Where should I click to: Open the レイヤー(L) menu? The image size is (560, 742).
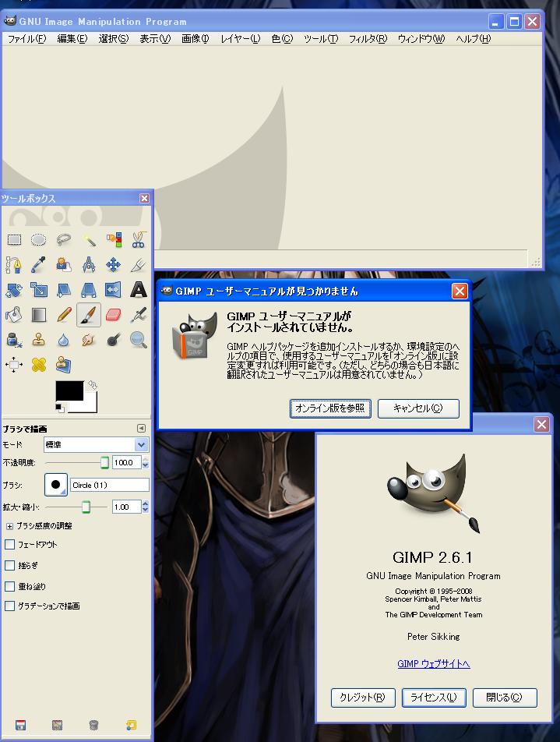(240, 39)
